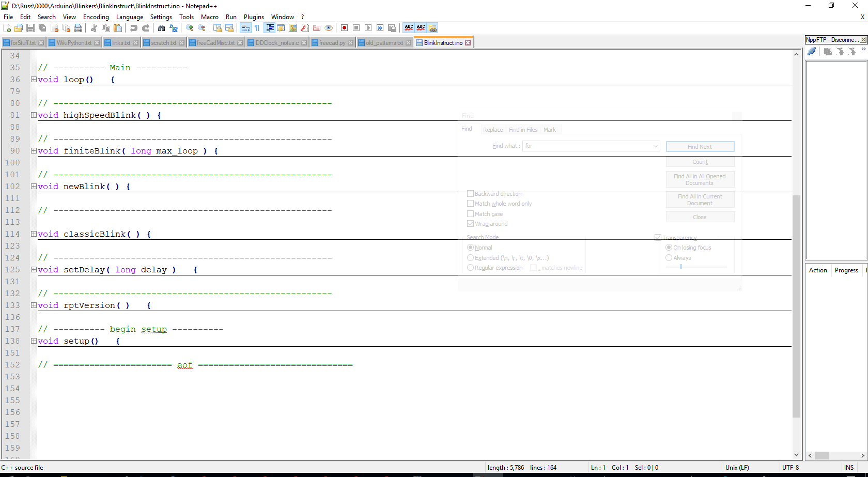The width and height of the screenshot is (868, 477).
Task: Toggle the monitoring eye icon
Action: (x=329, y=28)
